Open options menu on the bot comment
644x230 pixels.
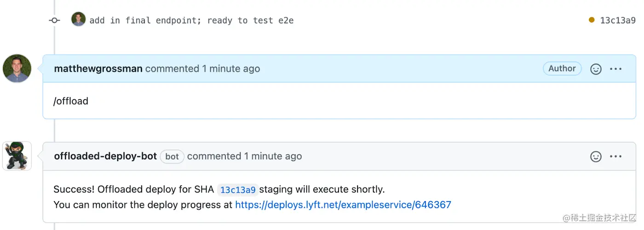pos(616,157)
